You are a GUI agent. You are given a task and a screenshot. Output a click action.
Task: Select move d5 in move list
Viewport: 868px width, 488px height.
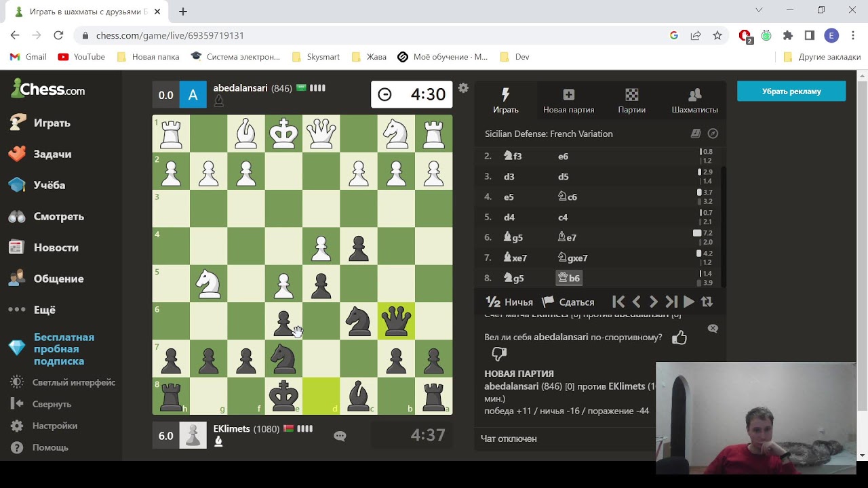563,176
